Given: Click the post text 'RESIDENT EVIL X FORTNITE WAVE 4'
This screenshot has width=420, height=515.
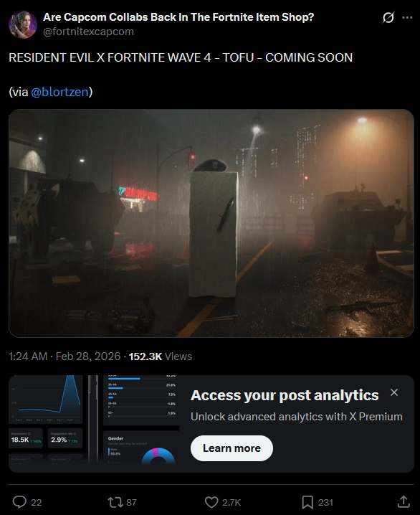Looking at the screenshot, I should tap(110, 58).
